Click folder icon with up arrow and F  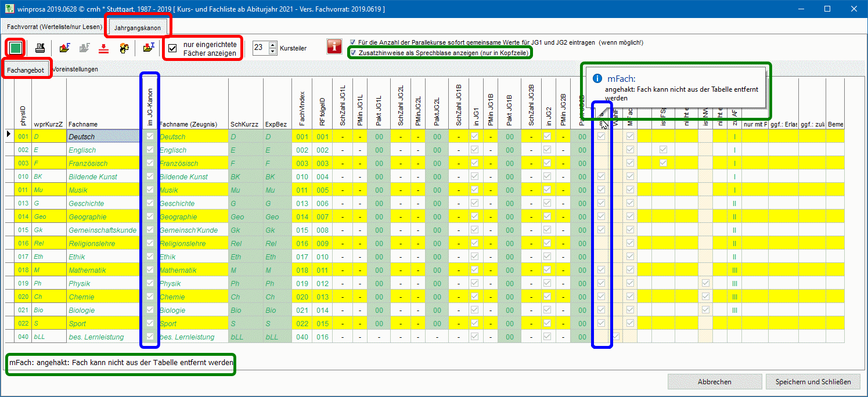tap(65, 48)
